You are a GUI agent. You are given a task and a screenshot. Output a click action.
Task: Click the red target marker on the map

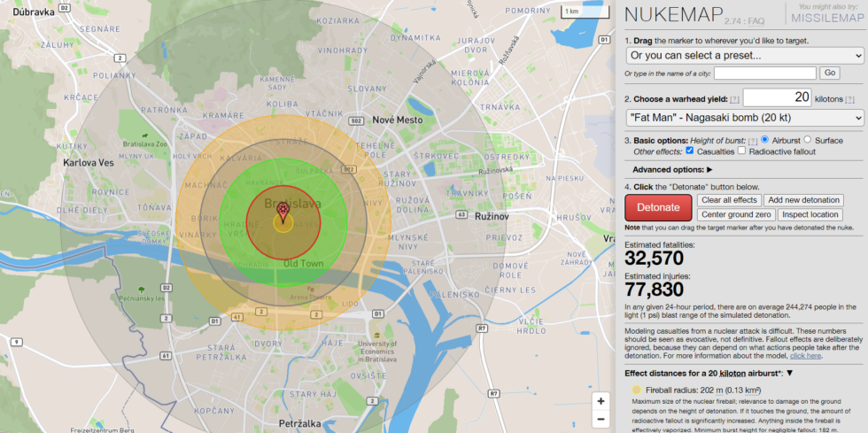click(x=283, y=211)
